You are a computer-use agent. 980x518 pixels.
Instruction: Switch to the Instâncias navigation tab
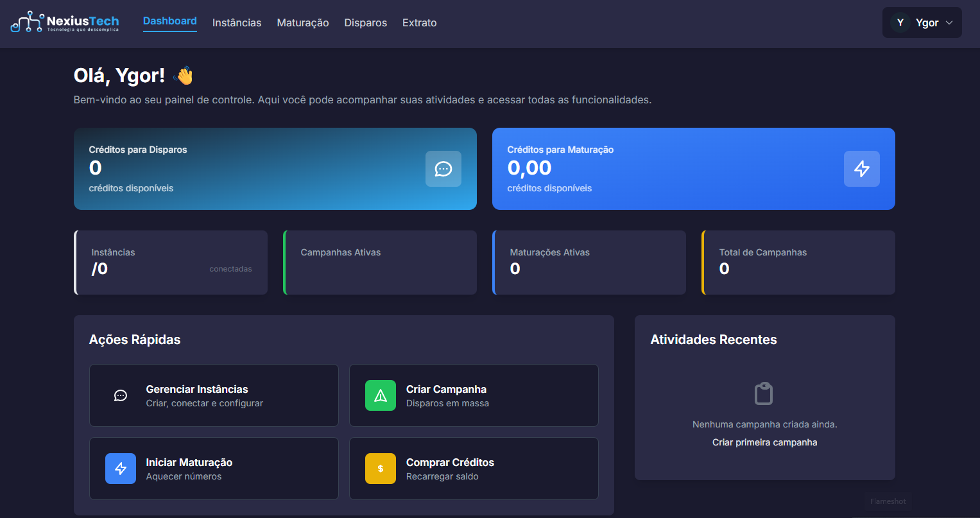coord(237,22)
